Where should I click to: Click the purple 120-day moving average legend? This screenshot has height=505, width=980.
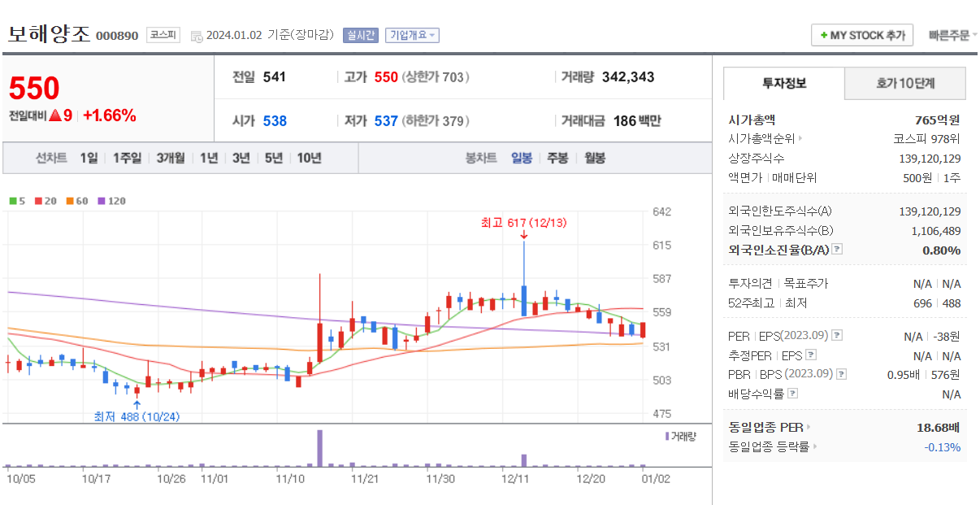pos(111,201)
